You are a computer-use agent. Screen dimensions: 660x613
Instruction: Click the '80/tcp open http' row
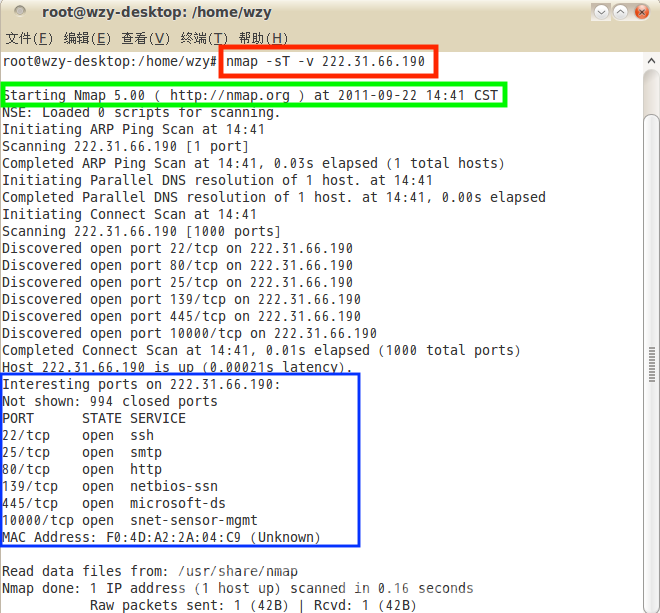[x=82, y=469]
